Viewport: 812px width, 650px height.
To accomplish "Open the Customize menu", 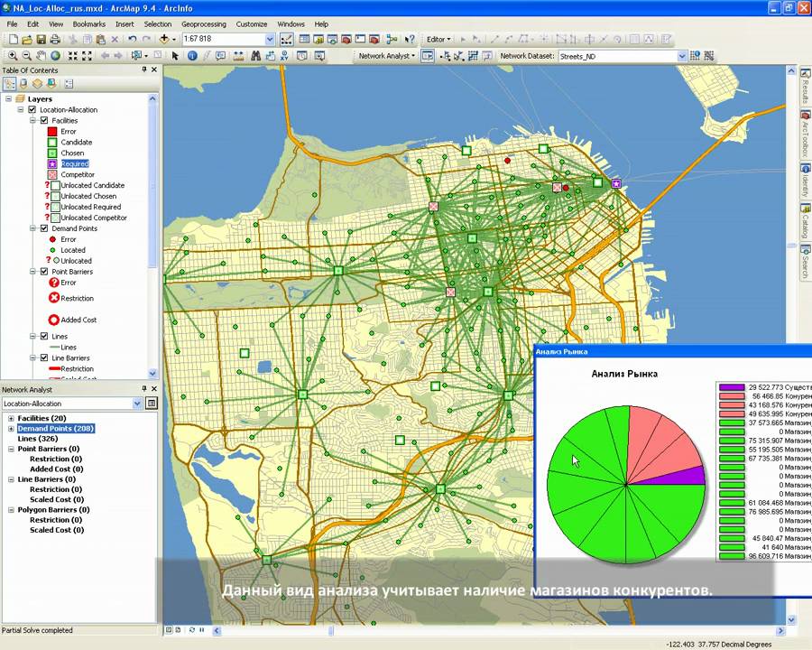I will pos(252,23).
